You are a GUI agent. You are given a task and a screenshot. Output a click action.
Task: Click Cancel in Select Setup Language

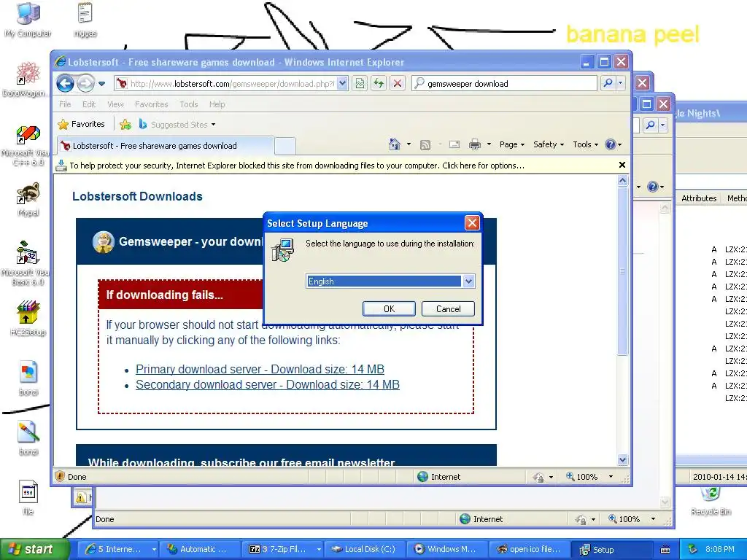click(x=448, y=308)
